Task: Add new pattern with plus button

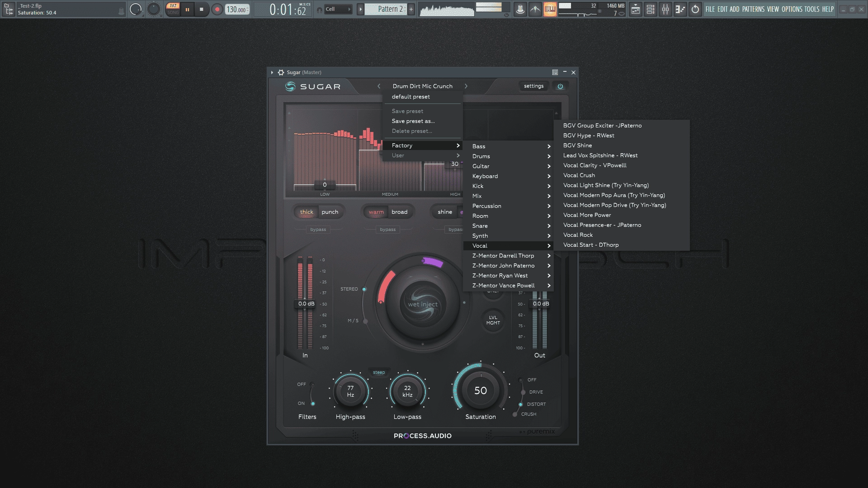Action: point(411,9)
